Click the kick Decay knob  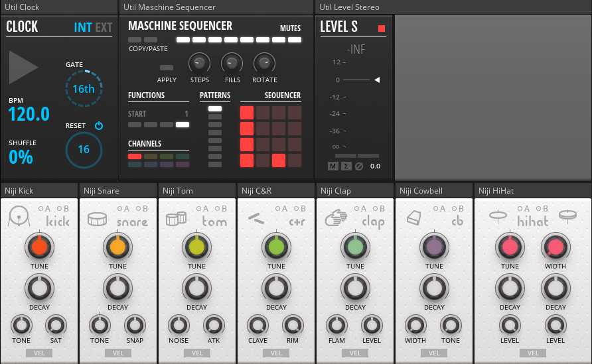click(39, 288)
